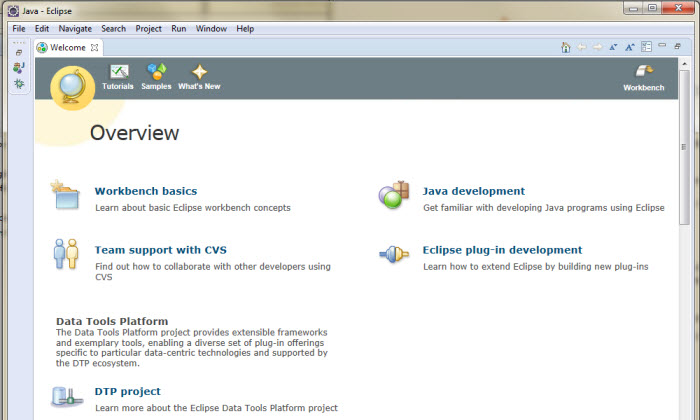
Task: Restore the Welcome view size
Action: pos(678,46)
